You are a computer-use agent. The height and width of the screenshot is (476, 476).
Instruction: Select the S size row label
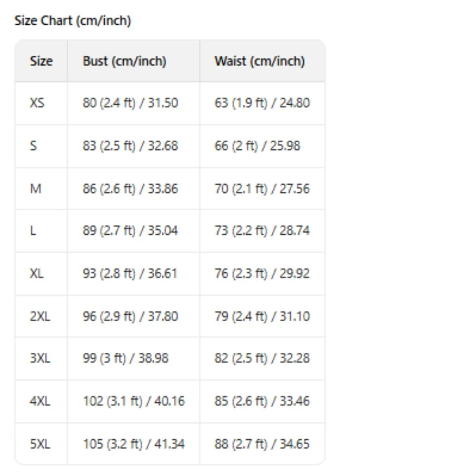tap(33, 146)
